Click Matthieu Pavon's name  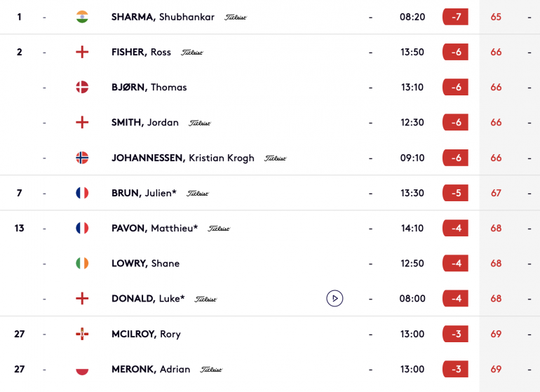[x=154, y=228]
